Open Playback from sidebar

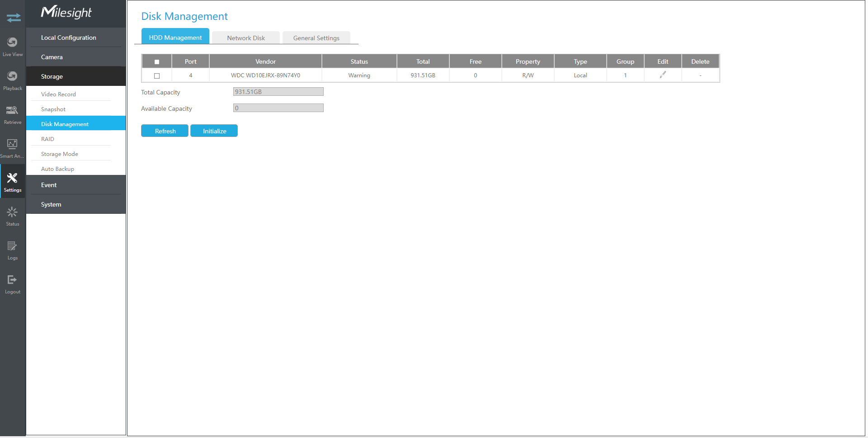pyautogui.click(x=13, y=80)
